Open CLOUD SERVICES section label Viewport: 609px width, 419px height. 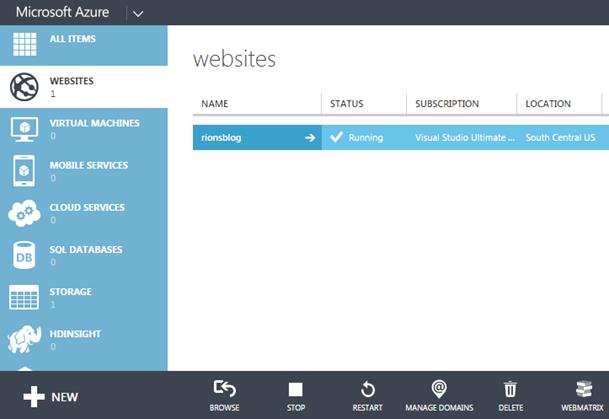[x=87, y=207]
